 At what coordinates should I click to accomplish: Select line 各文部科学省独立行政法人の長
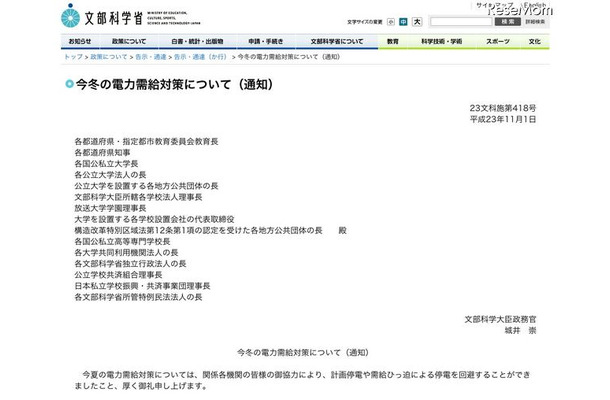pyautogui.click(x=130, y=264)
